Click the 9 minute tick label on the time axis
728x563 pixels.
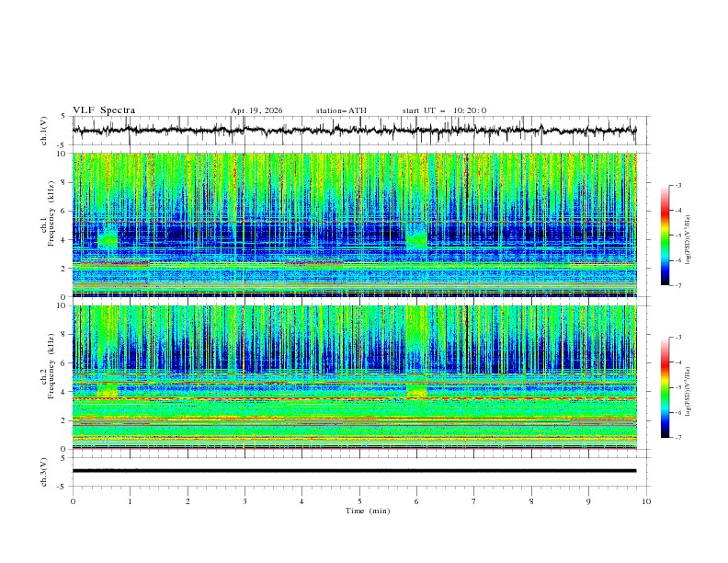588,501
